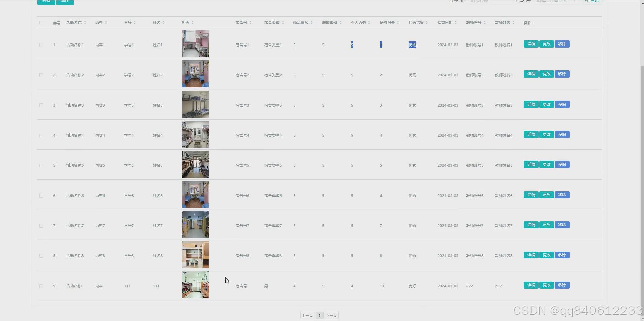Sort by 宿舍类型 column sort arrows
Viewport: 644px width, 321px height.
click(x=283, y=23)
